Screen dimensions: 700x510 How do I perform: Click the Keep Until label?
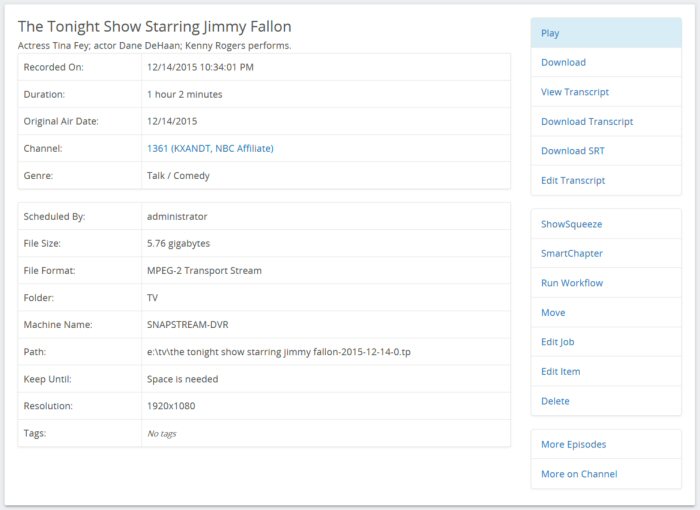click(47, 379)
